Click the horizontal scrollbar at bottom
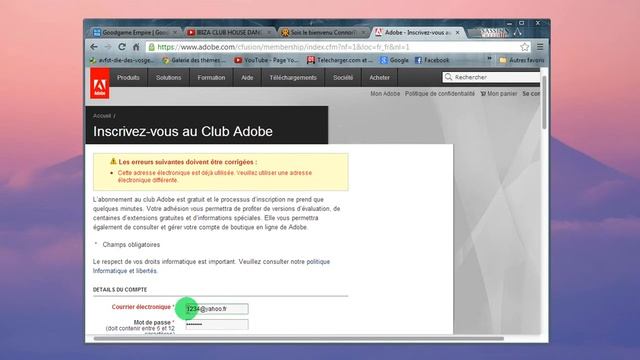 (299, 338)
